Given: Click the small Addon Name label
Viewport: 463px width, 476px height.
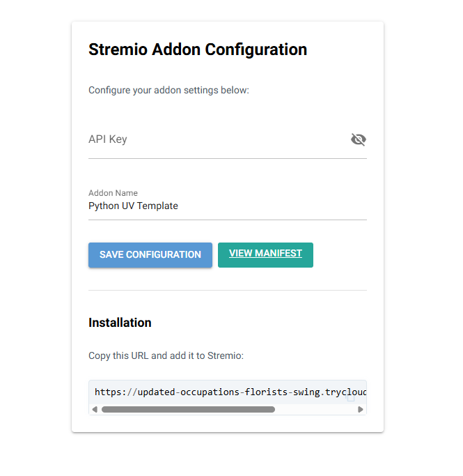Looking at the screenshot, I should 113,193.
